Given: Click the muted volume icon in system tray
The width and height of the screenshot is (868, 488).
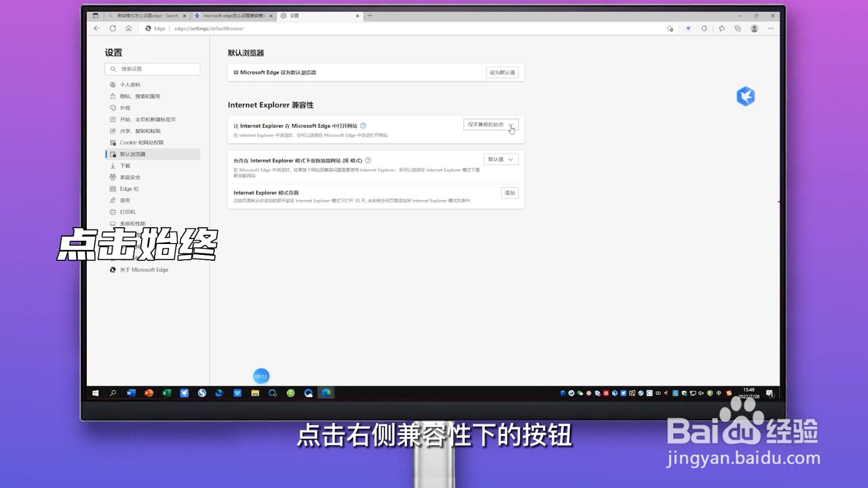Looking at the screenshot, I should pos(701,393).
